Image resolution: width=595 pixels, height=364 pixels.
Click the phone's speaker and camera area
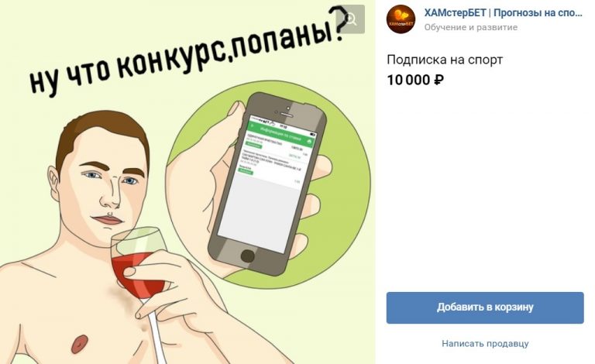coord(289,112)
